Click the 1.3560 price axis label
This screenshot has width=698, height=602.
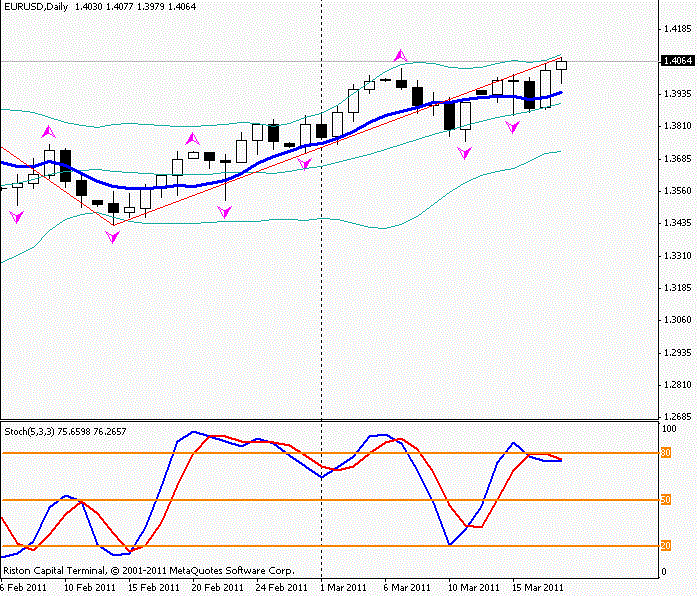[678, 191]
